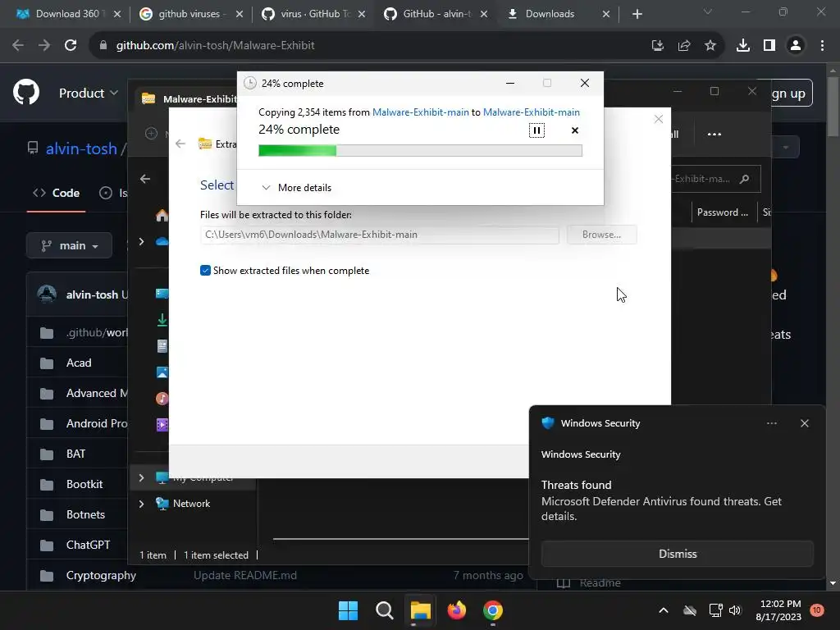The height and width of the screenshot is (630, 840).
Task: Expand More details in copy dialog
Action: click(x=296, y=188)
